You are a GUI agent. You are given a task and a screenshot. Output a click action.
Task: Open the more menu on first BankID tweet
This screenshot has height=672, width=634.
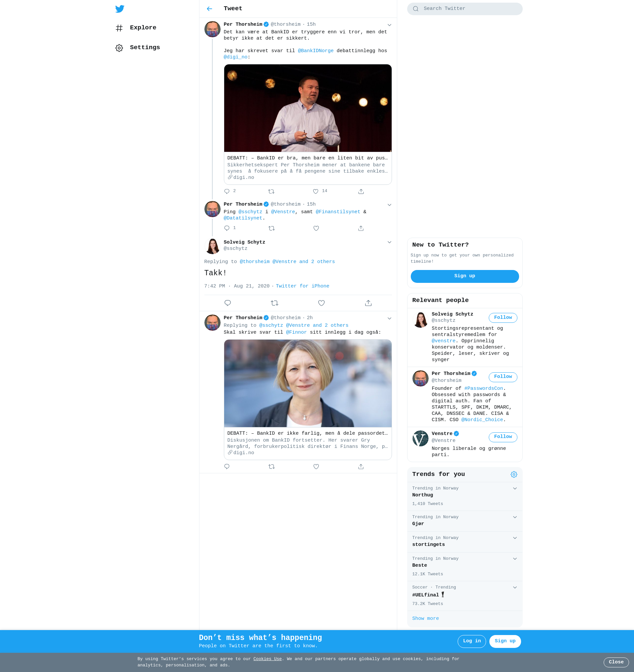(389, 25)
